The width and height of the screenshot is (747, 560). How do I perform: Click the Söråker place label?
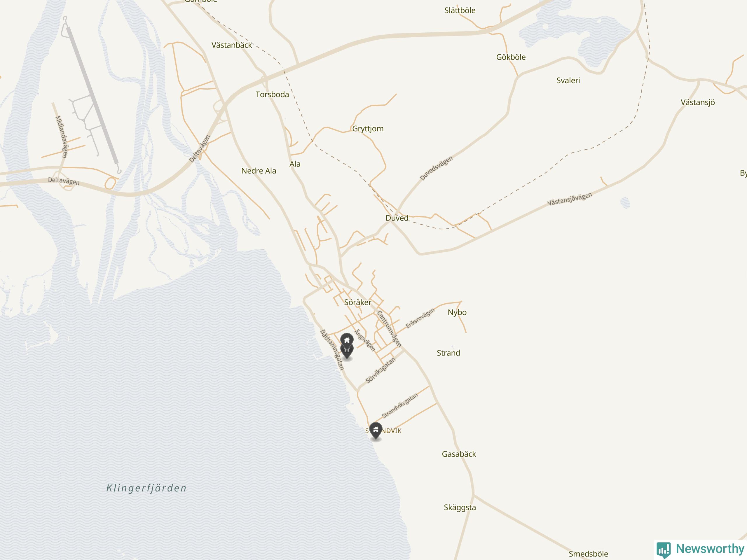pyautogui.click(x=358, y=302)
